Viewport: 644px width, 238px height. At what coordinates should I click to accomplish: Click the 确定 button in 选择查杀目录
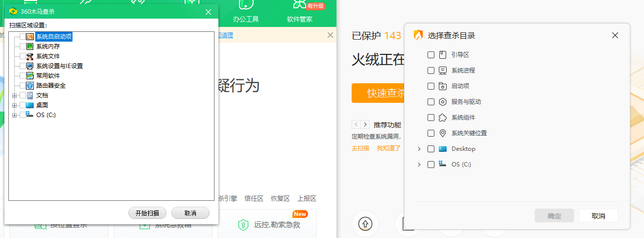pyautogui.click(x=554, y=215)
